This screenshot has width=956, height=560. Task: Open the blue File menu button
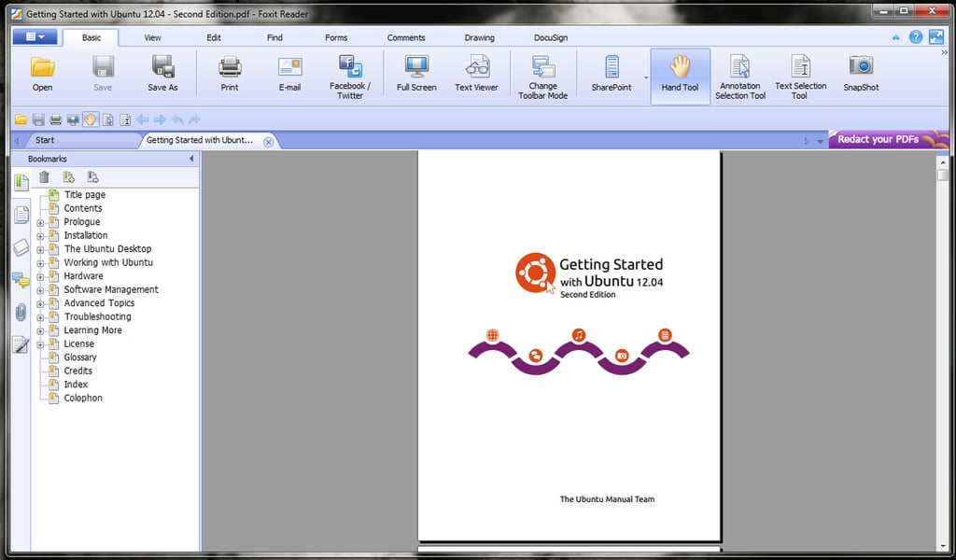coord(35,36)
